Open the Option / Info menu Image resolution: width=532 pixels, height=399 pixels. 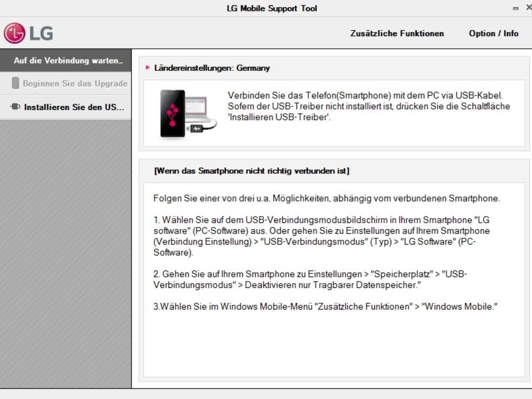tap(494, 33)
